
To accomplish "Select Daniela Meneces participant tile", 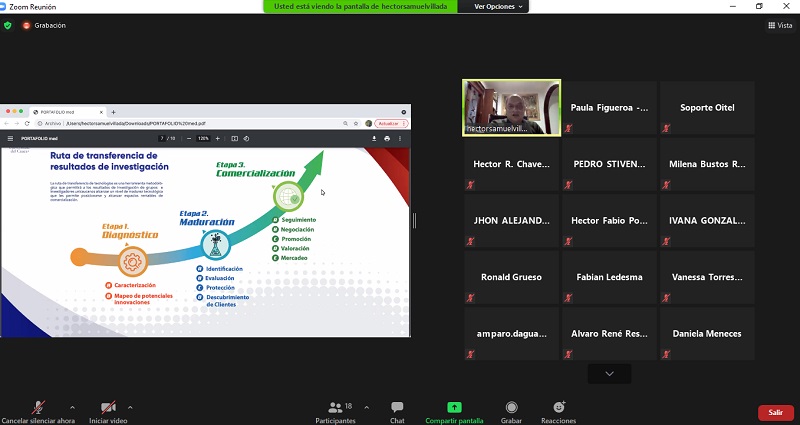I will 707,333.
